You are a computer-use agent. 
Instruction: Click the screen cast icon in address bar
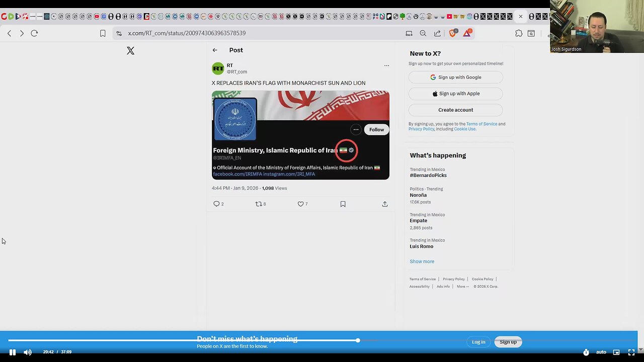coord(409,33)
